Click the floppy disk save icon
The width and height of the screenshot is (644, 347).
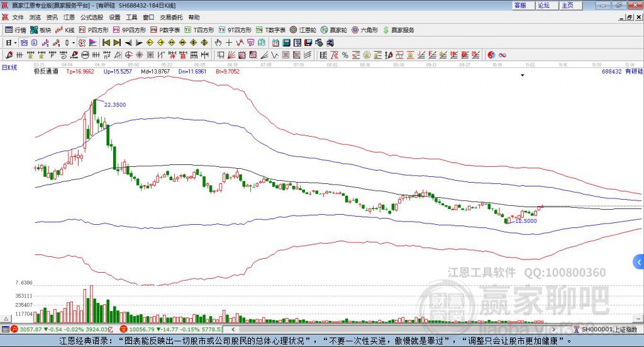pyautogui.click(x=308, y=43)
